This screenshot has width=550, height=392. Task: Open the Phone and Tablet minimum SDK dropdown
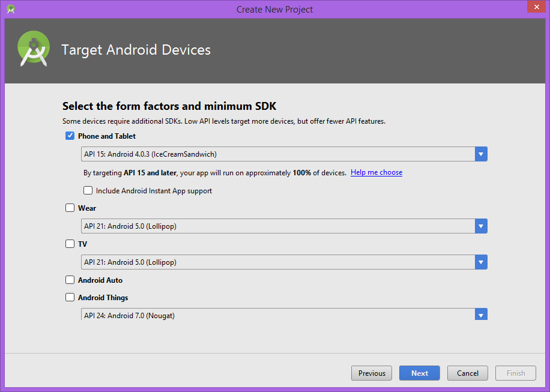[276, 154]
